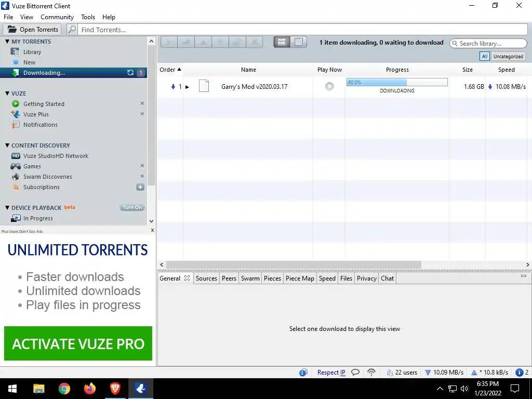
Task: Collapse the VUZE section
Action: [7, 94]
